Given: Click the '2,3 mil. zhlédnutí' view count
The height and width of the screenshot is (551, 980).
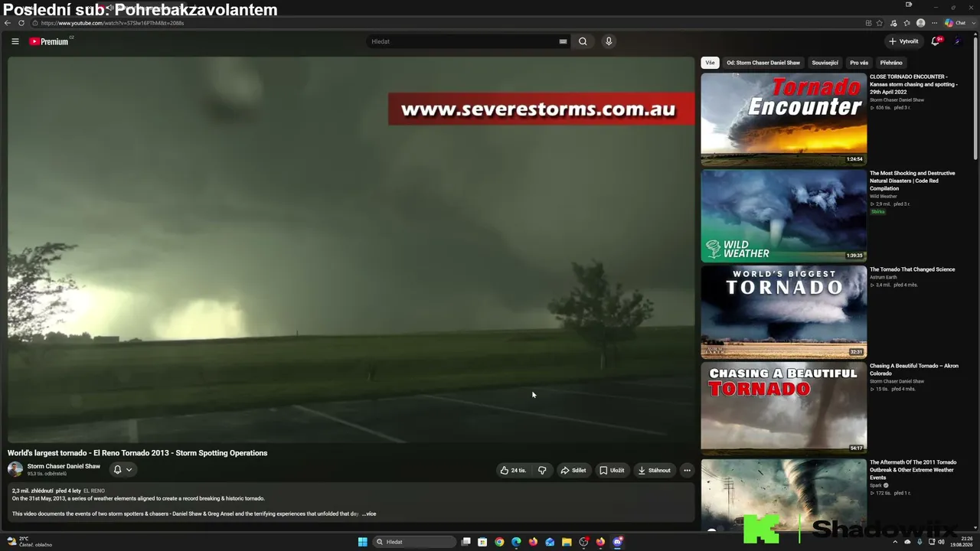Looking at the screenshot, I should tap(32, 491).
